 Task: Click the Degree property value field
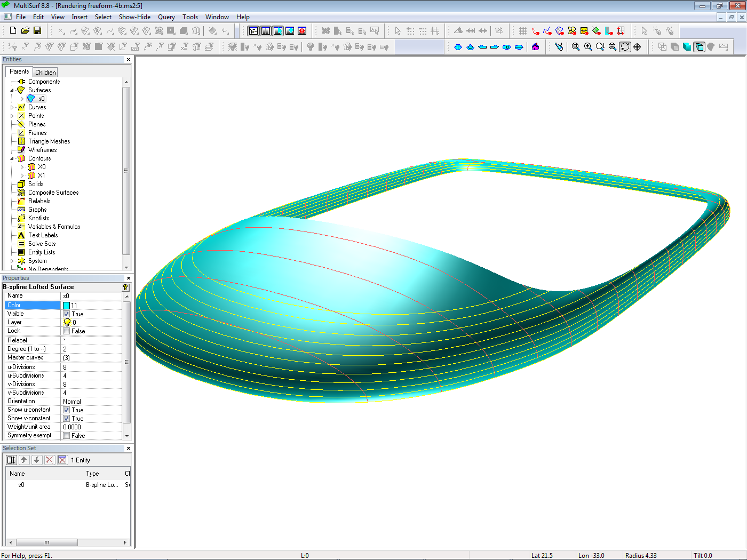pyautogui.click(x=91, y=349)
